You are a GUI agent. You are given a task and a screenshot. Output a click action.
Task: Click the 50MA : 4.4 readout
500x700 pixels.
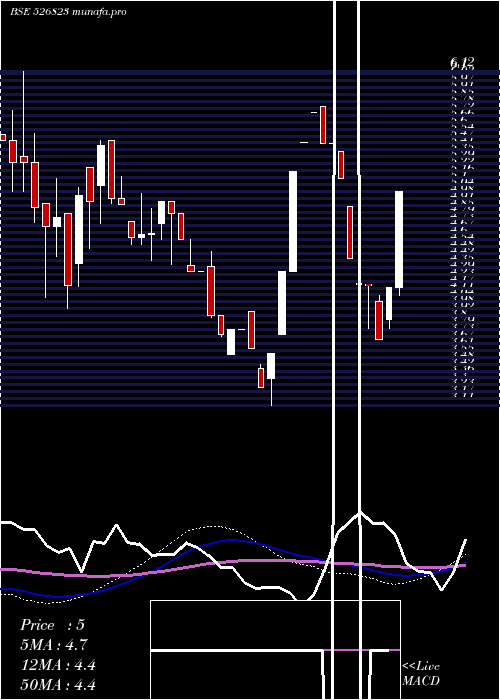pyautogui.click(x=58, y=684)
